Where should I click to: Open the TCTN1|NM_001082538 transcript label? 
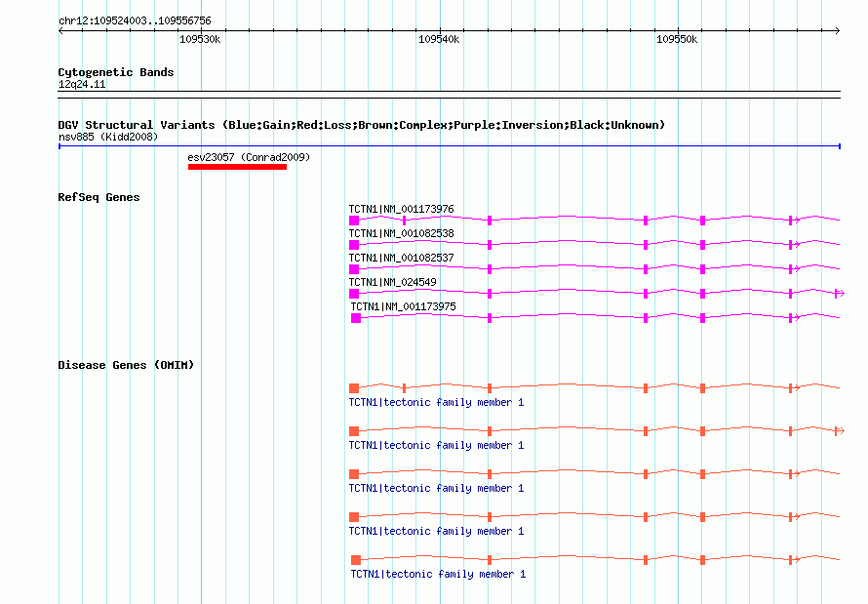tap(402, 233)
